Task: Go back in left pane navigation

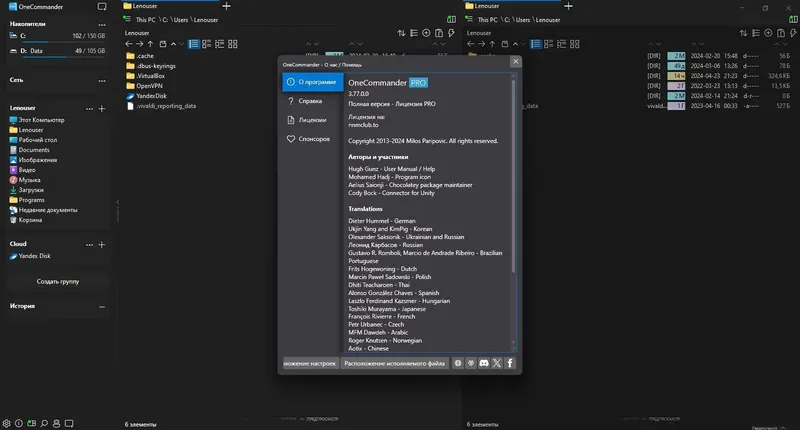Action: pyautogui.click(x=129, y=44)
